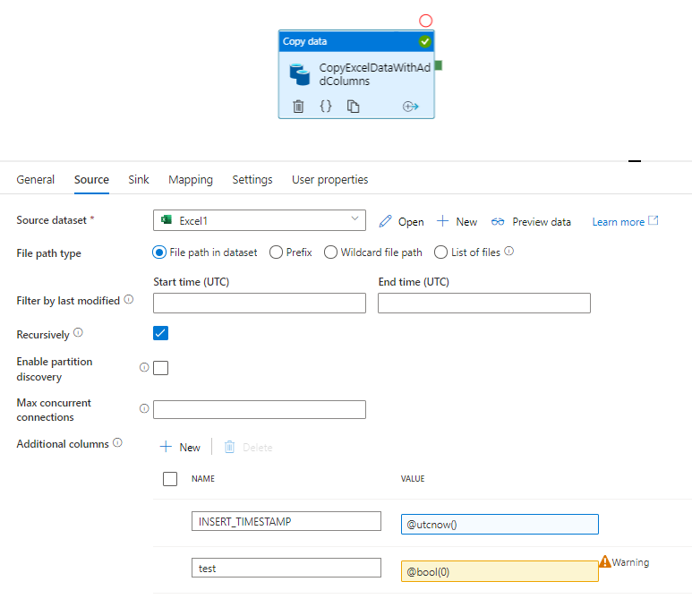Click CopyExcelDataWithAddColumns activity name
Viewport: 692px width, 616px height.
pyautogui.click(x=375, y=74)
